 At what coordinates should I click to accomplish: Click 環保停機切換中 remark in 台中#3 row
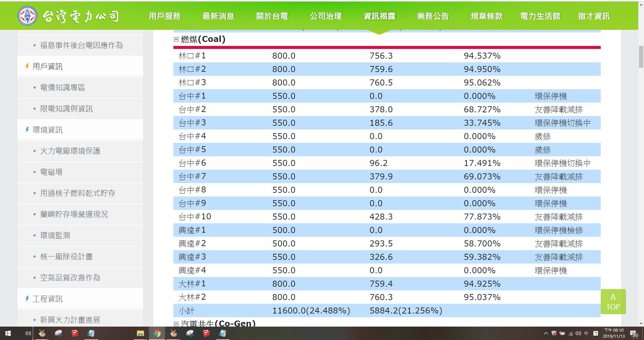[562, 123]
